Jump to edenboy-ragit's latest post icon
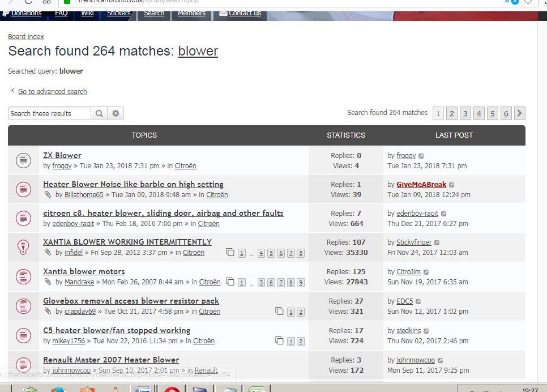This screenshot has width=547, height=392. (x=443, y=214)
